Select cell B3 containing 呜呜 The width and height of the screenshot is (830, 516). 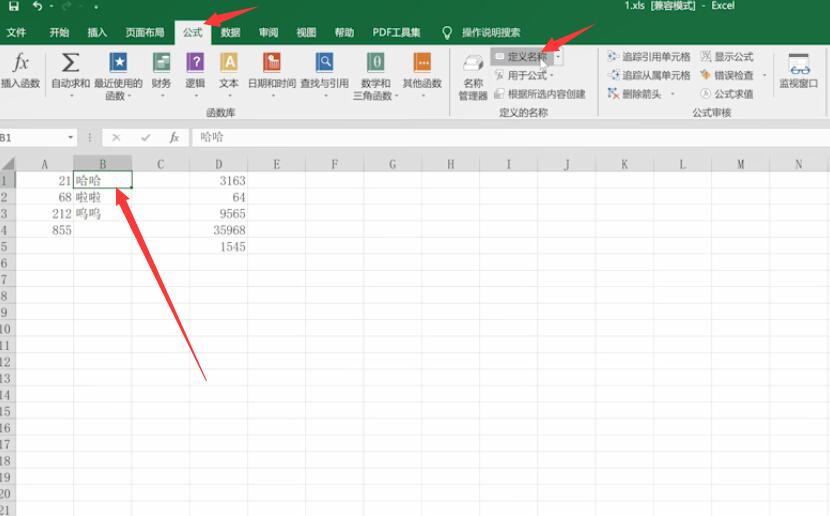[103, 214]
